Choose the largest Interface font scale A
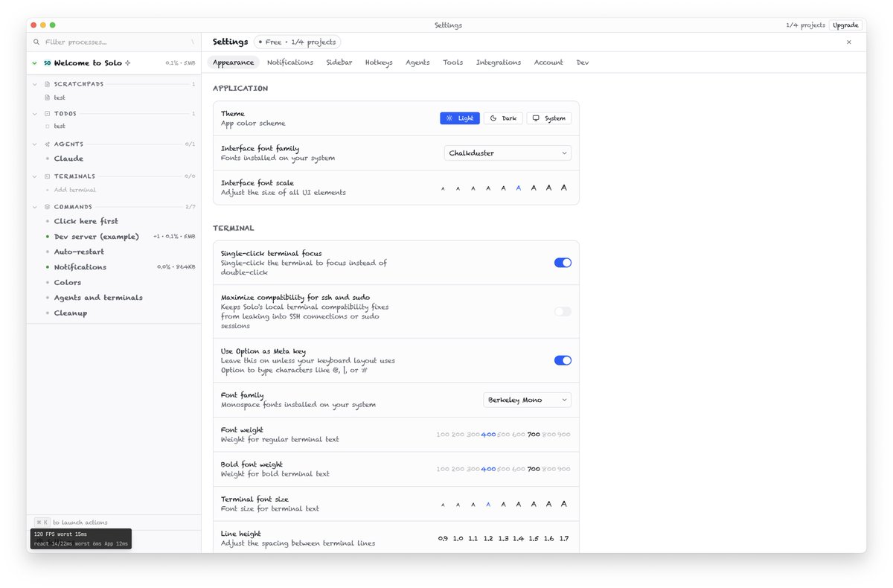 (x=564, y=188)
